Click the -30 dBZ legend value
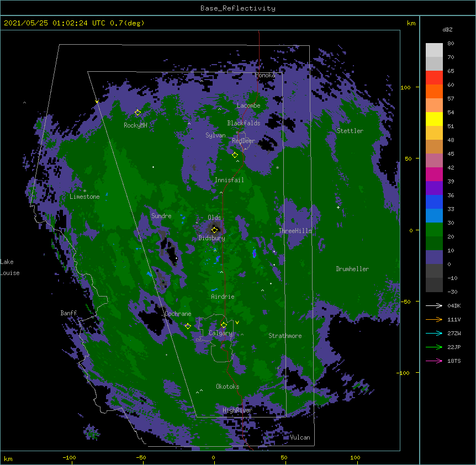This screenshot has height=465, width=476. pos(452,292)
